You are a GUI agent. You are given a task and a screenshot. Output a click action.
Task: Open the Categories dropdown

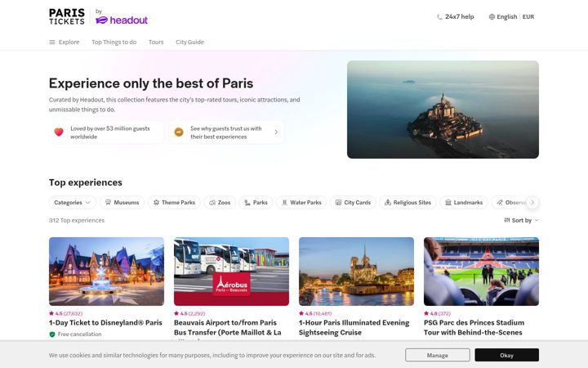click(73, 203)
